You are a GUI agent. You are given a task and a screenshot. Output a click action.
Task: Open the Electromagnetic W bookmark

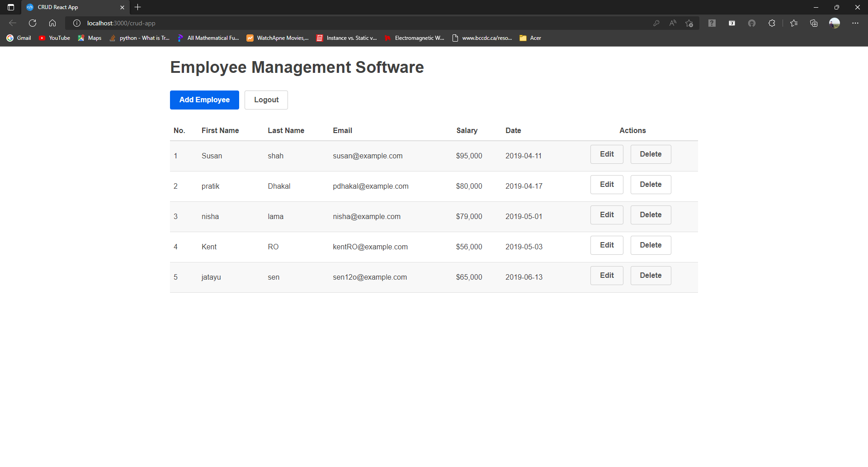(x=414, y=38)
